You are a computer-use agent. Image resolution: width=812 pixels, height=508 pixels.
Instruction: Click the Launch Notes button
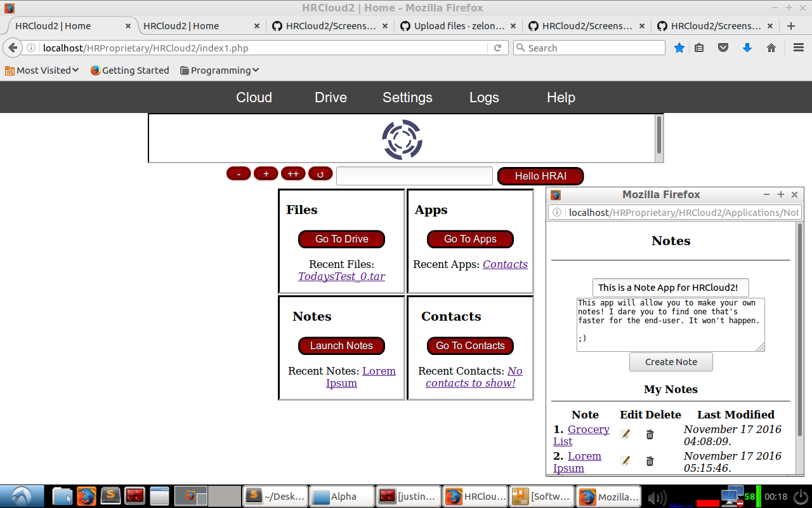(341, 345)
